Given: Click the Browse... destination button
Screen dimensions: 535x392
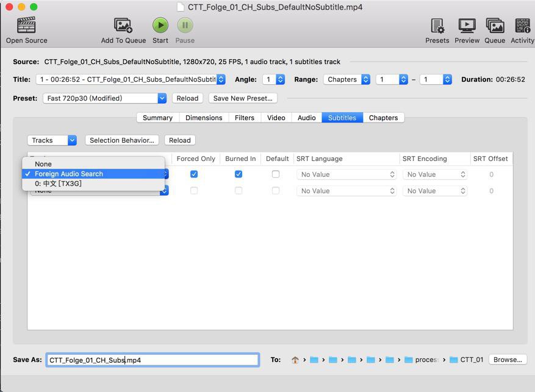Looking at the screenshot, I should click(x=508, y=360).
